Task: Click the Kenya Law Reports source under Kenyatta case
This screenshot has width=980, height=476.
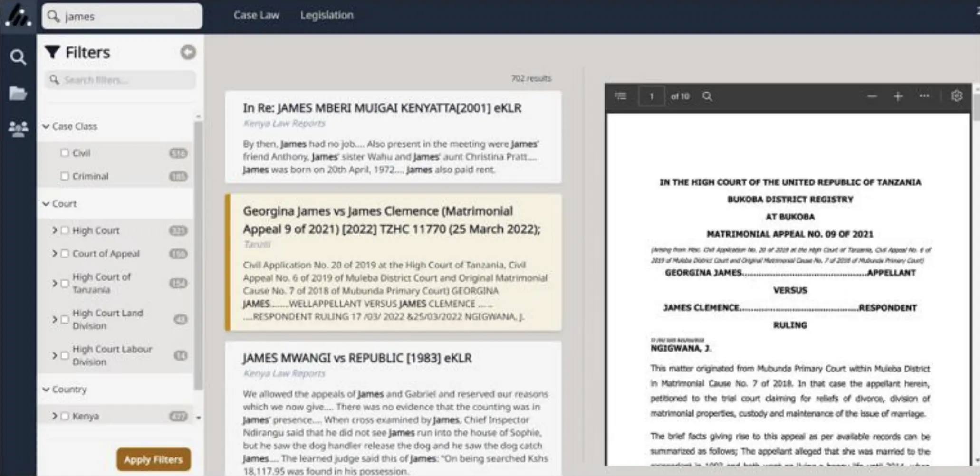Action: pyautogui.click(x=284, y=124)
